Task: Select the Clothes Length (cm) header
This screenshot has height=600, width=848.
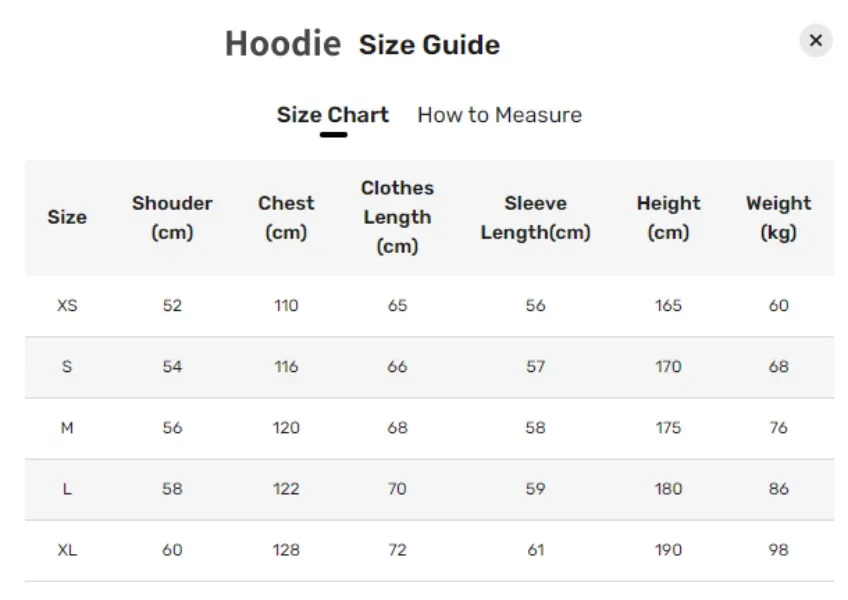Action: [398, 217]
